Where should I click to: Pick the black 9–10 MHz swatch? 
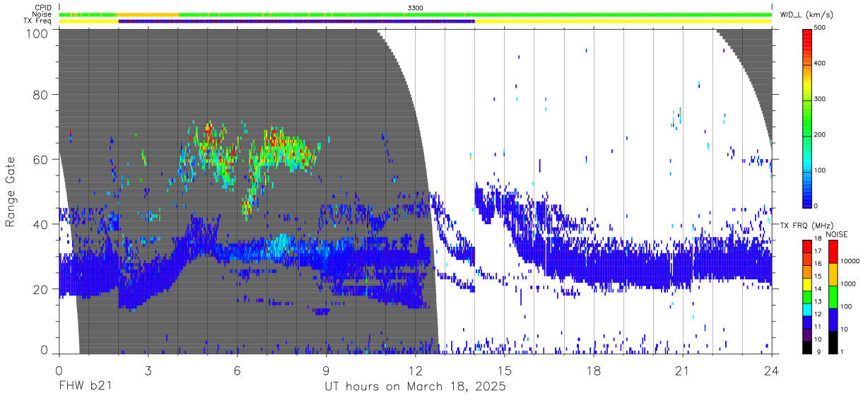click(x=809, y=347)
